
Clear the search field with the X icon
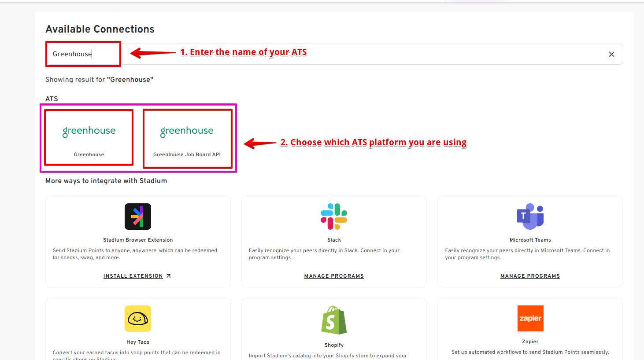click(x=611, y=54)
